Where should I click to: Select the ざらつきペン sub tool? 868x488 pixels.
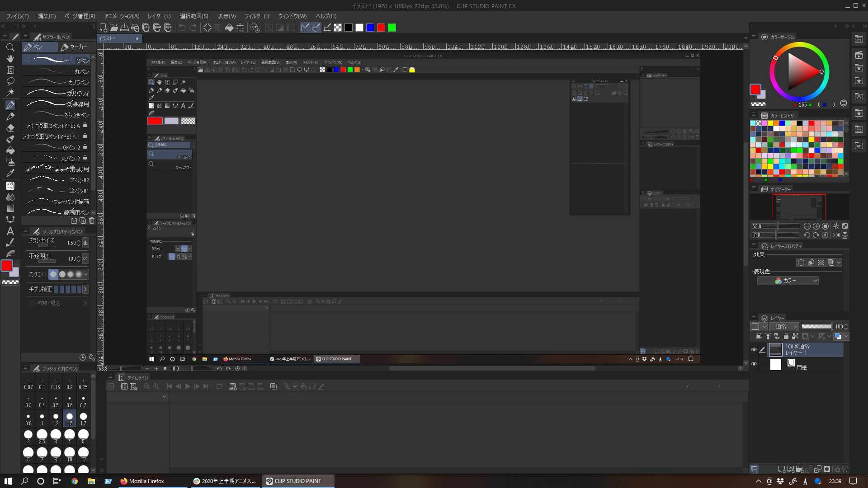pyautogui.click(x=56, y=115)
